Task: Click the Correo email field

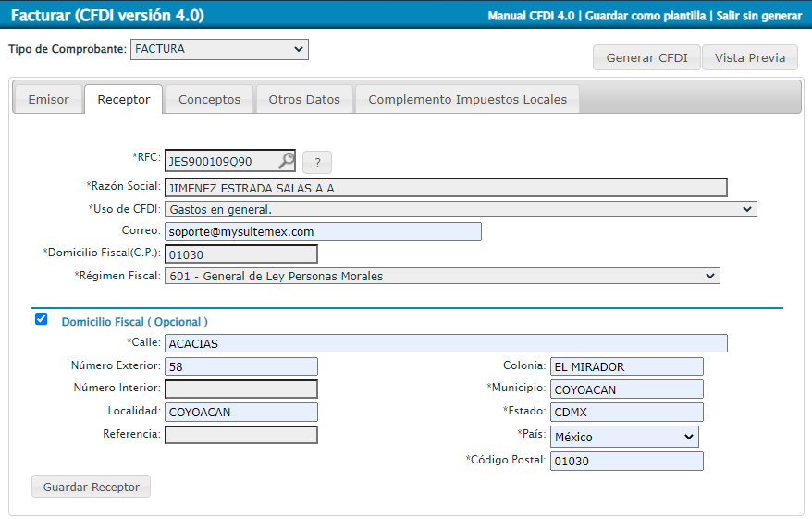Action: coord(323,231)
